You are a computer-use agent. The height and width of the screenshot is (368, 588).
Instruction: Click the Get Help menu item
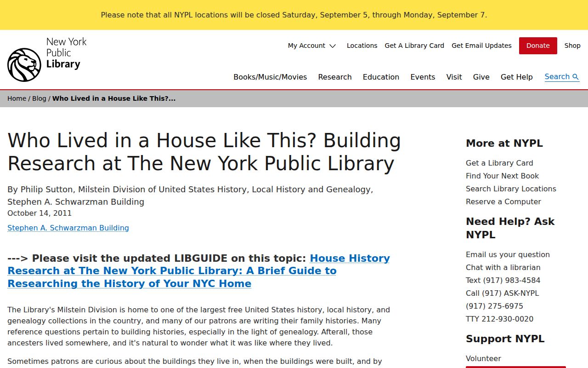pyautogui.click(x=517, y=77)
